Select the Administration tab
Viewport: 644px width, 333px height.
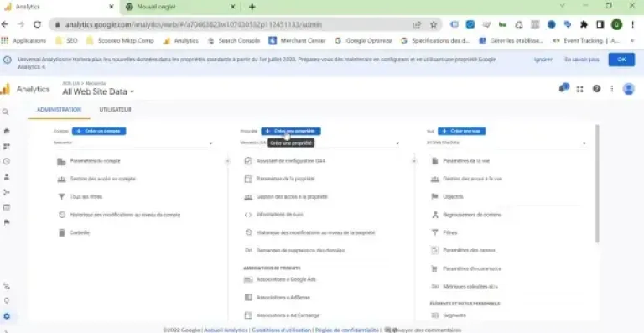tap(59, 110)
